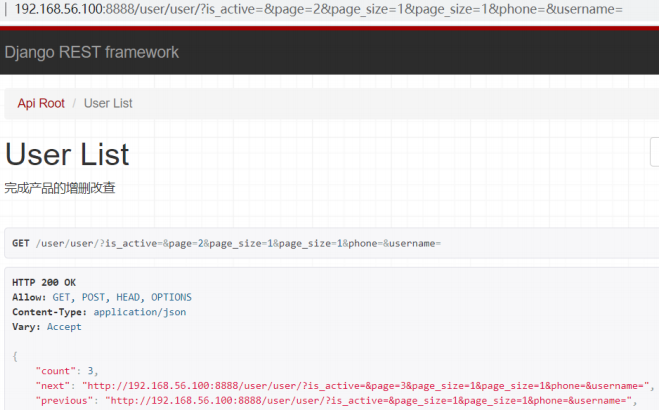Follow the "next" page=3 URL link
This screenshot has height=413, width=659.
[x=366, y=386]
